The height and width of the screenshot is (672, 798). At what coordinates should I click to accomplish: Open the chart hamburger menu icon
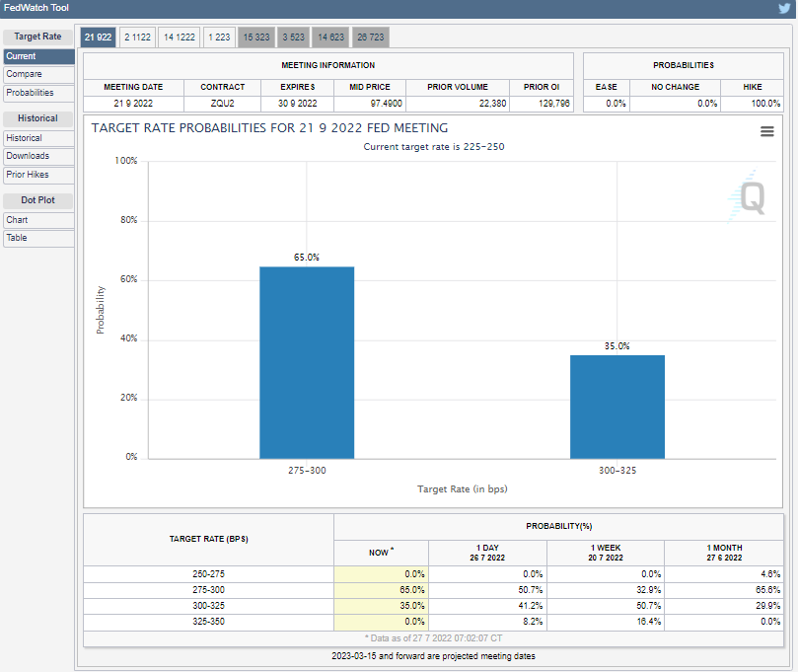[x=767, y=131]
